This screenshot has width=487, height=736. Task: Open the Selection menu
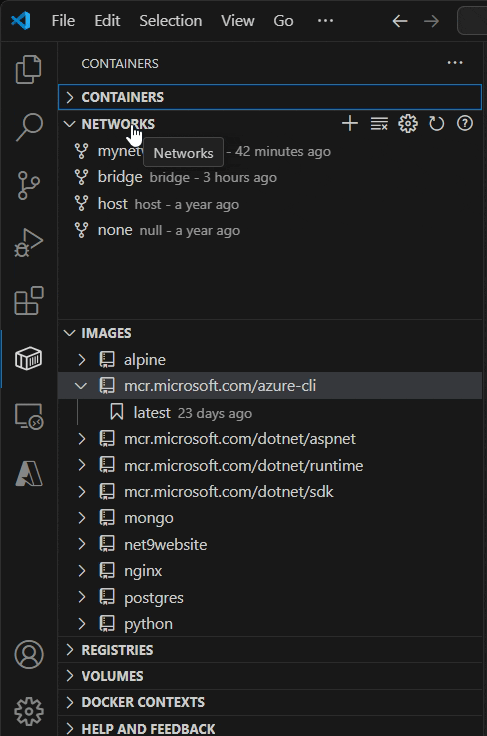point(170,21)
